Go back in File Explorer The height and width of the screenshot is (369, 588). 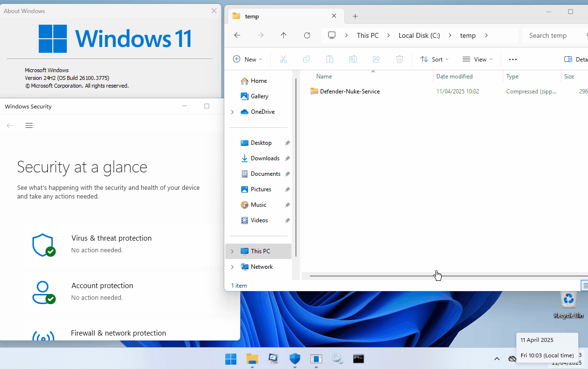237,35
